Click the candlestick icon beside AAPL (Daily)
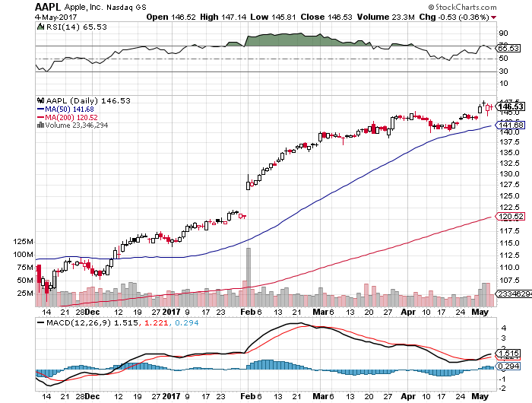This screenshot has width=532, height=403. point(41,100)
